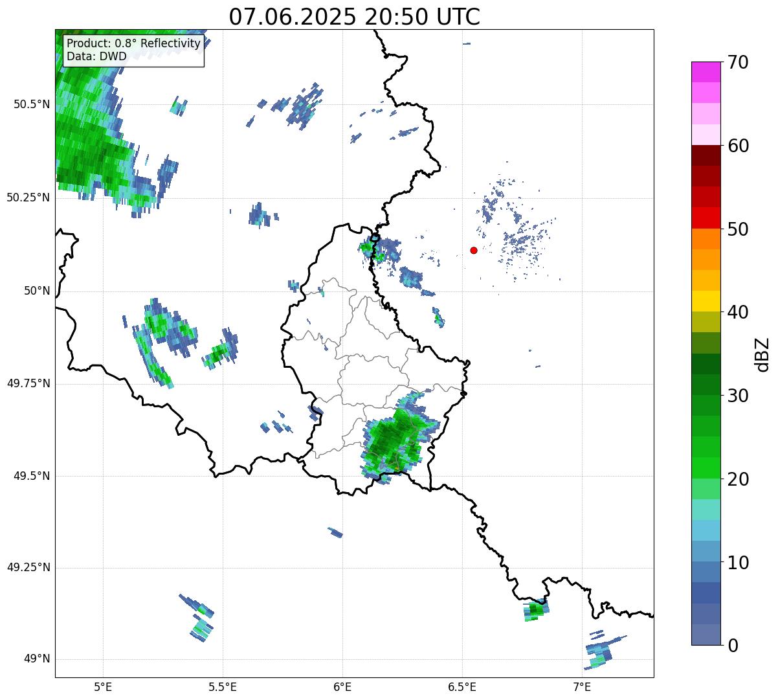The image size is (778, 700).
Task: Click the latitude label 49°N
Action: [x=37, y=659]
